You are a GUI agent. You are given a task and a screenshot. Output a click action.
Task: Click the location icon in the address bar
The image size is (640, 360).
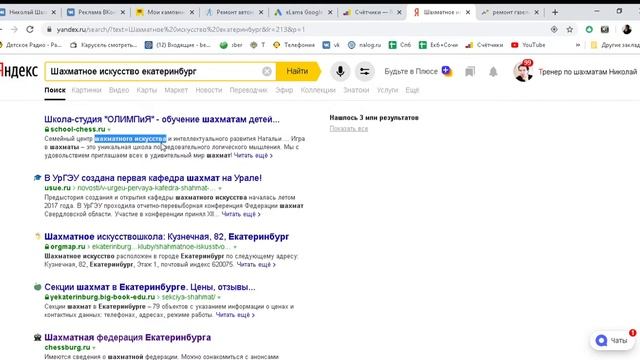tap(554, 29)
